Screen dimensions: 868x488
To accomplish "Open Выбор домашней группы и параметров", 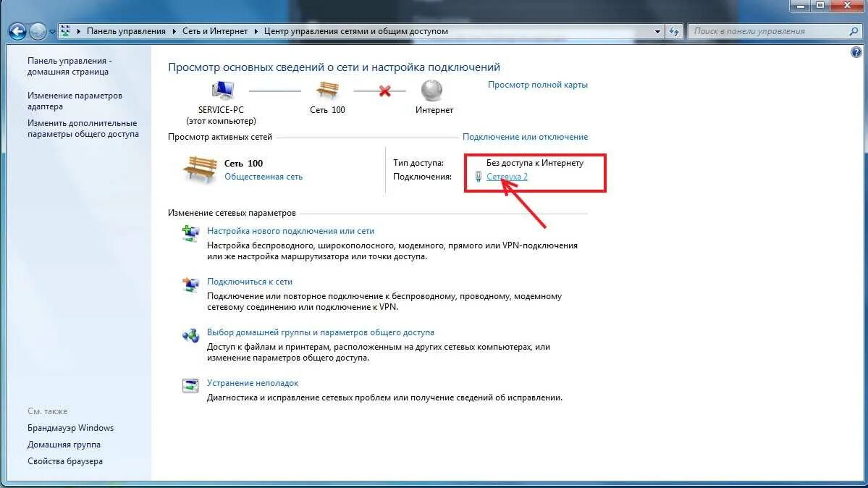I will coord(321,332).
